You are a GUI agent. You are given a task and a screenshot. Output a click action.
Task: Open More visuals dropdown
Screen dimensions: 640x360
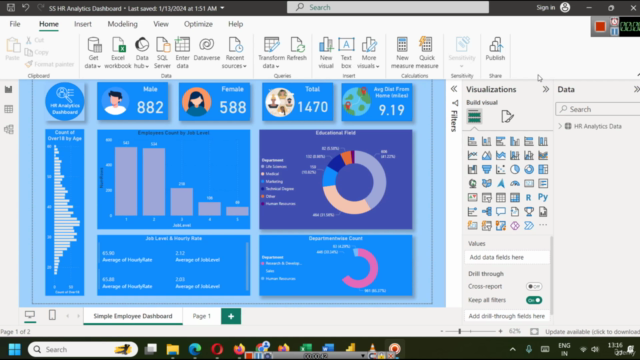click(x=378, y=67)
